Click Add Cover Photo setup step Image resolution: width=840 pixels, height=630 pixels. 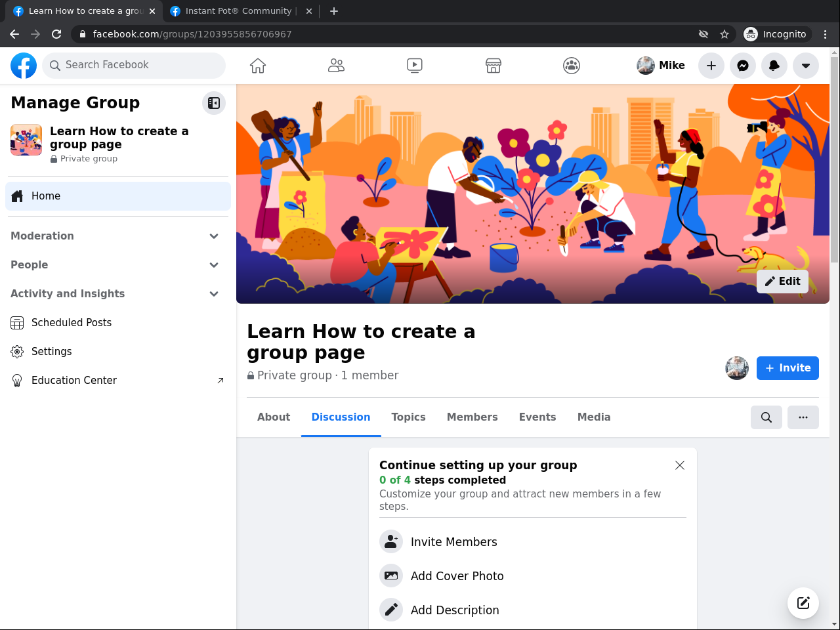tap(533, 576)
